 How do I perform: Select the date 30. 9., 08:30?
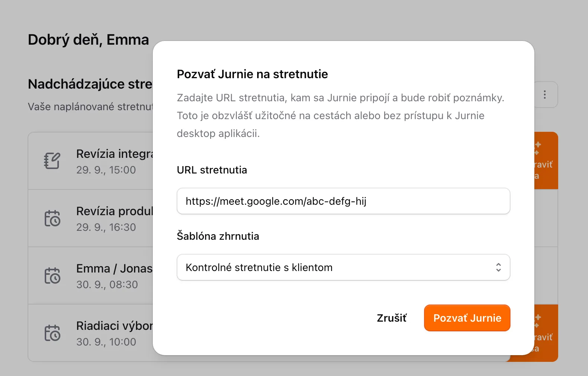click(107, 284)
